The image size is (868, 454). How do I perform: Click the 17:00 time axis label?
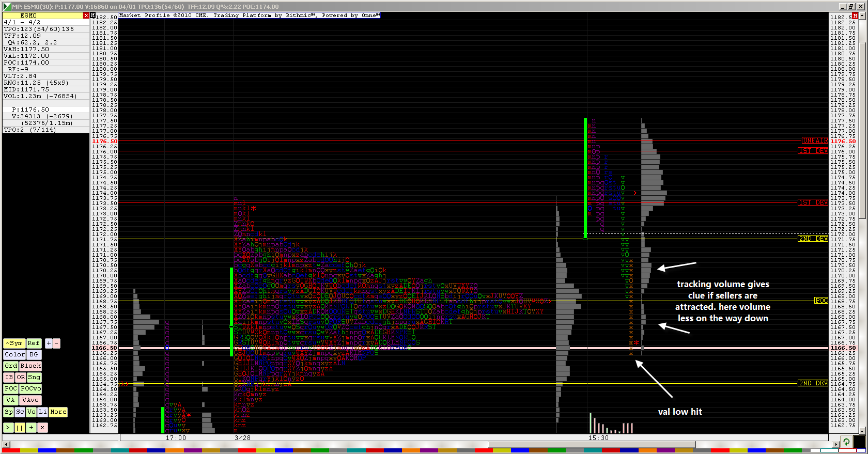pyautogui.click(x=176, y=438)
